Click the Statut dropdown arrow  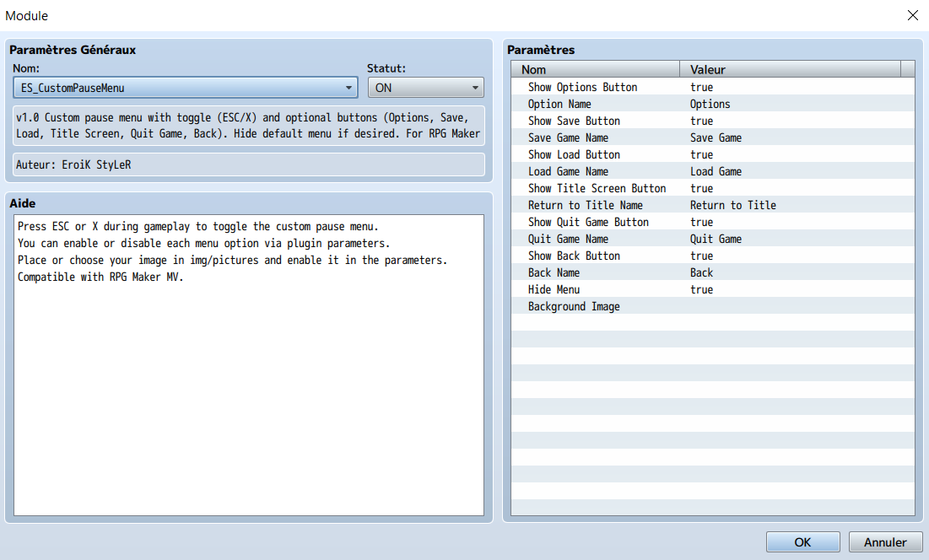click(x=474, y=89)
